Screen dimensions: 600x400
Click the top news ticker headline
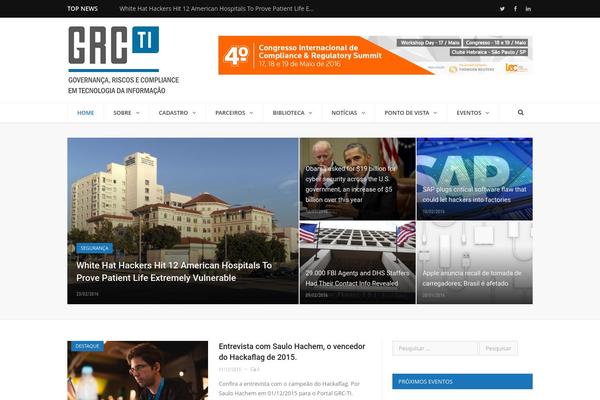(x=216, y=8)
